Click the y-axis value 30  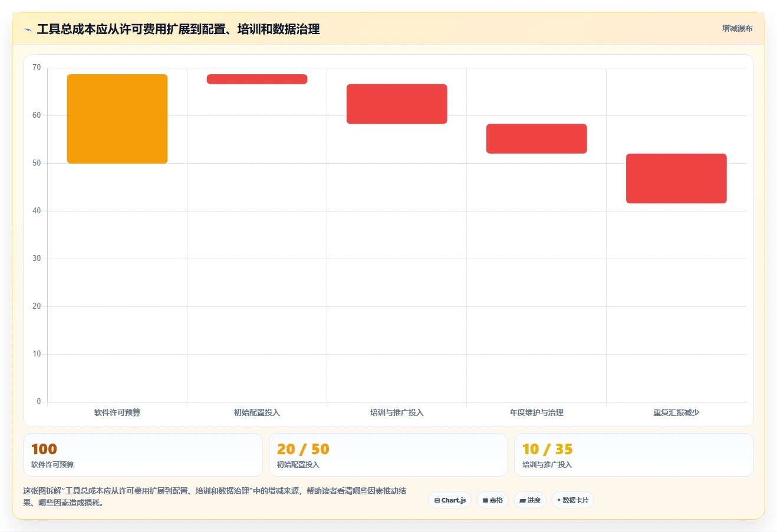point(37,259)
